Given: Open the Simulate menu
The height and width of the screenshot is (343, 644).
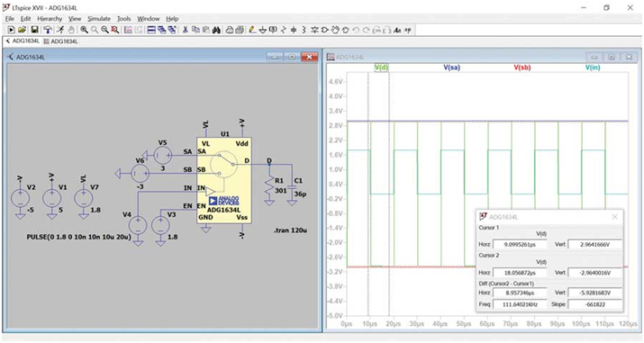Looking at the screenshot, I should pyautogui.click(x=99, y=19).
